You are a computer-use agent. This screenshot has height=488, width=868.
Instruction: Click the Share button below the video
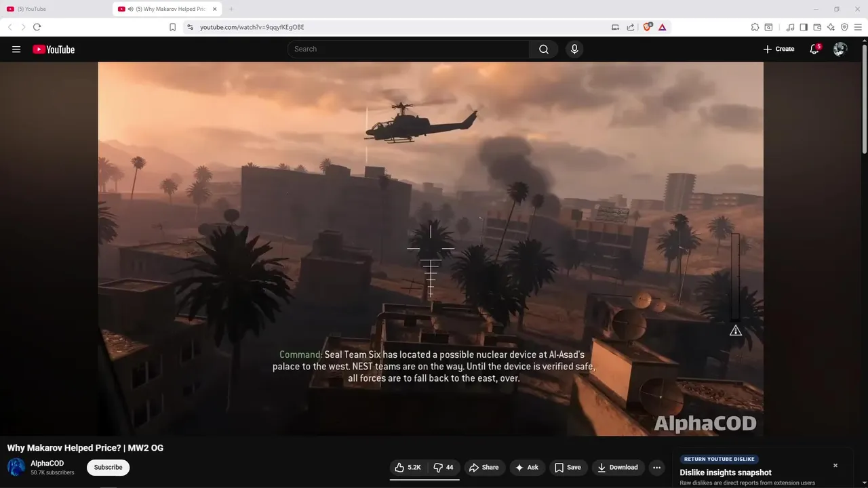(x=484, y=467)
